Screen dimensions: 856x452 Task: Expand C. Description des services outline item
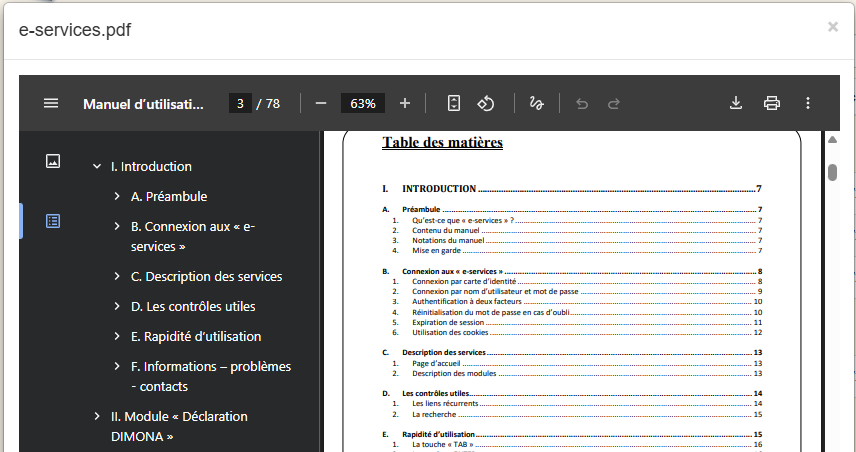point(117,276)
